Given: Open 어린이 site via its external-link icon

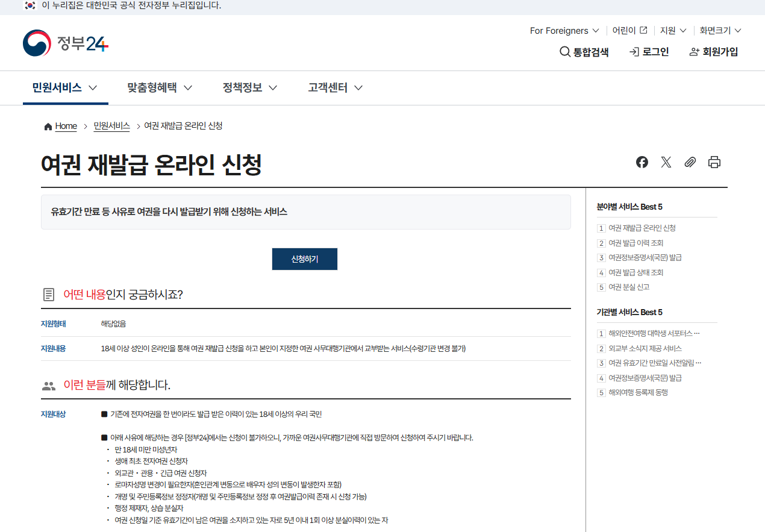Looking at the screenshot, I should [x=643, y=30].
